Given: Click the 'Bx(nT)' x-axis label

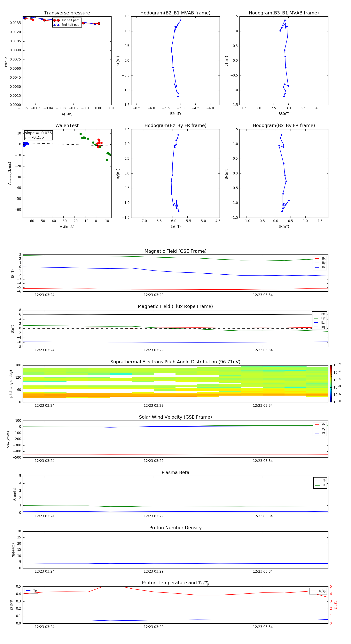Looking at the screenshot, I should coord(284,227).
